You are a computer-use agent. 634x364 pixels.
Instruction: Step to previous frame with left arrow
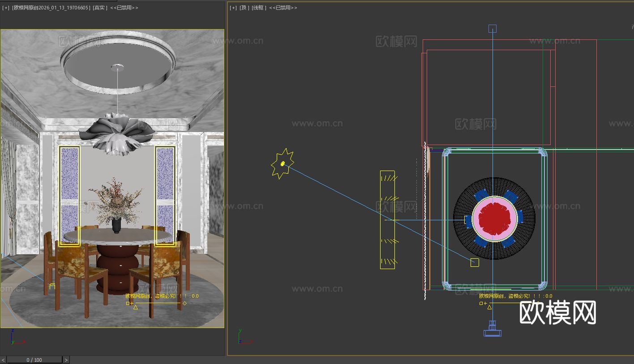3,360
